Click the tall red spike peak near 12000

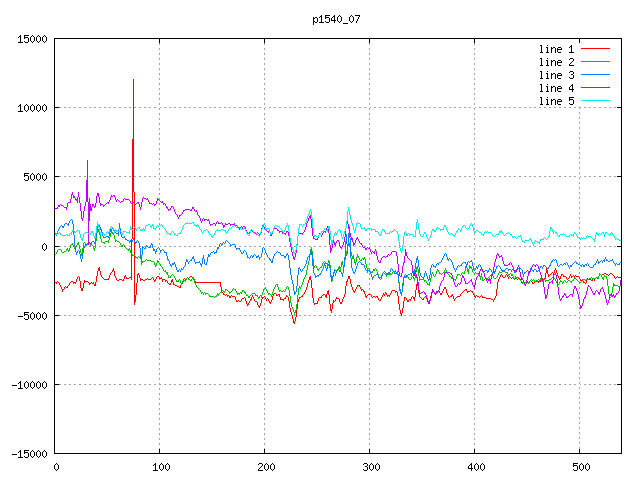133,80
